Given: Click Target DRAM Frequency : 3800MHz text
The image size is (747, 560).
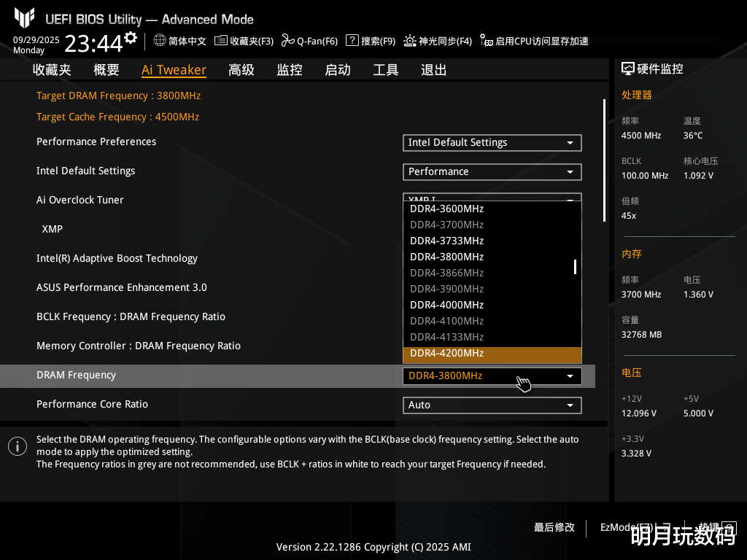Looking at the screenshot, I should pyautogui.click(x=118, y=96).
